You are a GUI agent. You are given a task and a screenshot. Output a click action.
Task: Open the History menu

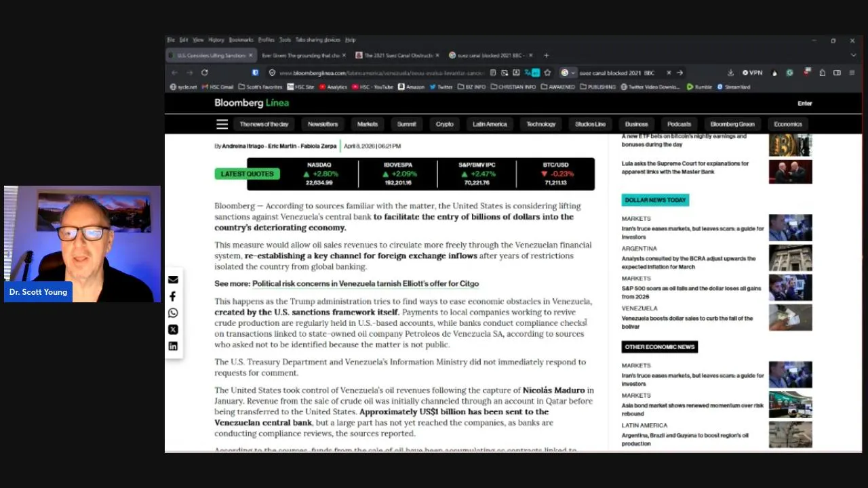[216, 40]
